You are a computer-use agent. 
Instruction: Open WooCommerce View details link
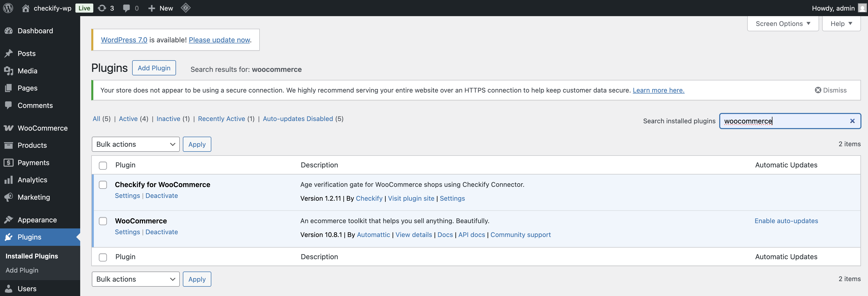click(x=413, y=235)
